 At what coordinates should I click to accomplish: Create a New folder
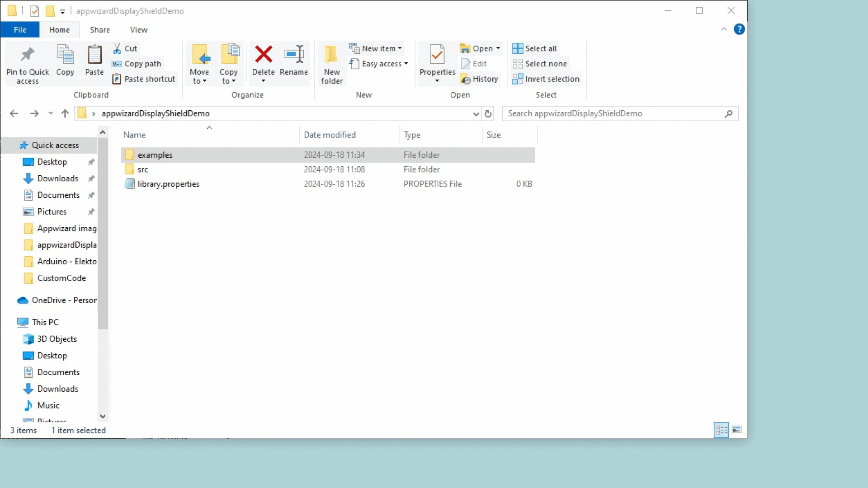(331, 63)
